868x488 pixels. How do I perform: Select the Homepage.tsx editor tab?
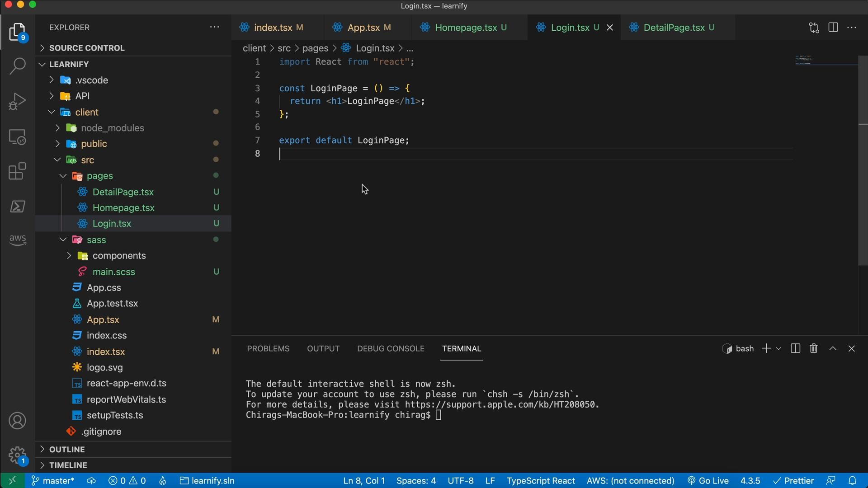click(468, 28)
